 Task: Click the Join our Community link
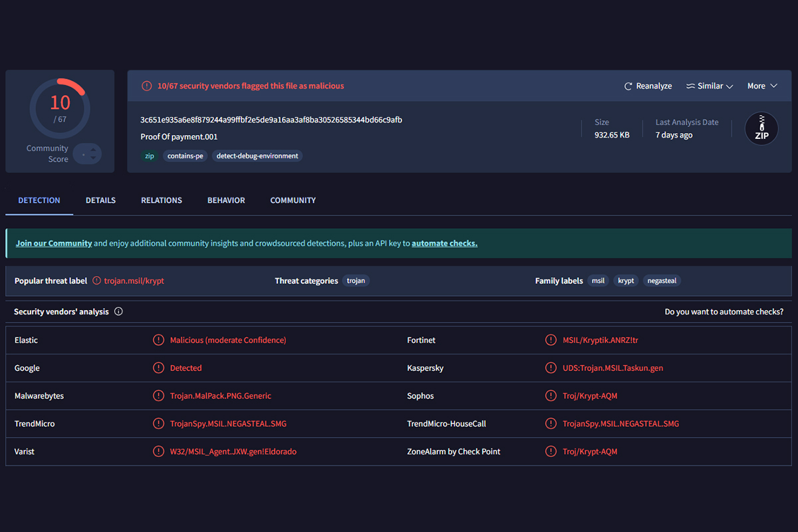point(54,243)
